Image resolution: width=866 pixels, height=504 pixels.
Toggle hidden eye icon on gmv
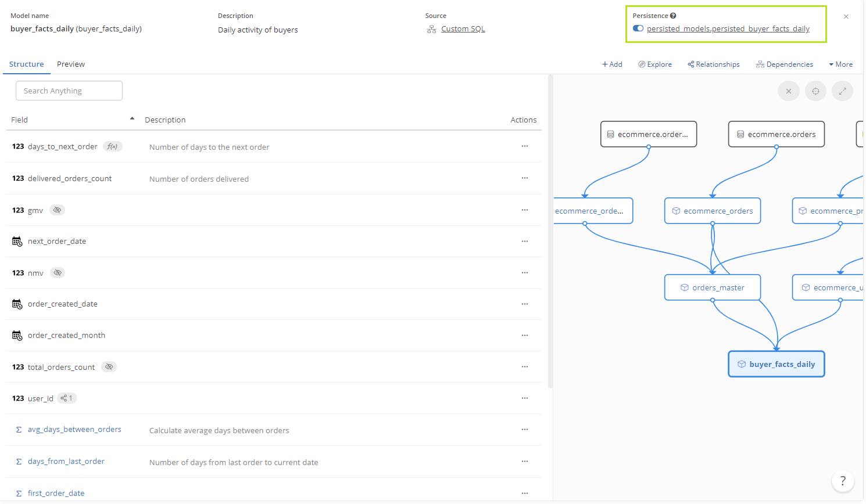tap(57, 210)
